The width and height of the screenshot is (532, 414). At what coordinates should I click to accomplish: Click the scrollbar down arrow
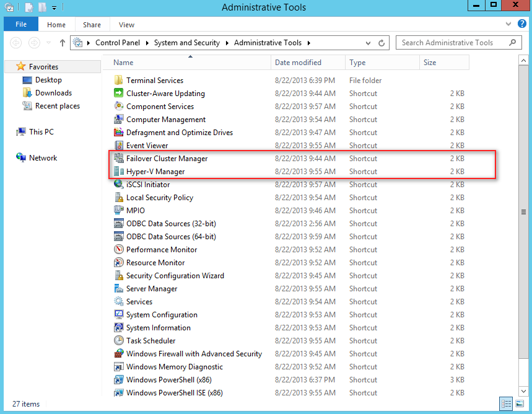[x=523, y=391]
